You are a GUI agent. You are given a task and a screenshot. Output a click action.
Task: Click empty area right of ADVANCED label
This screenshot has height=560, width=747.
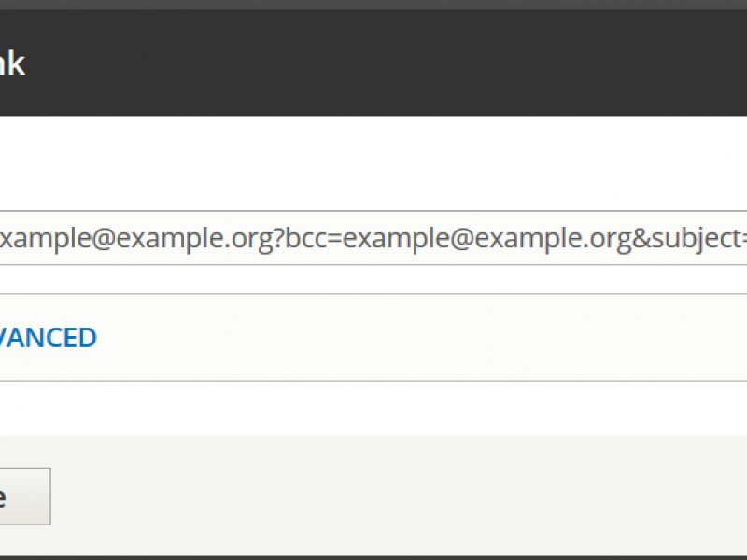(419, 337)
